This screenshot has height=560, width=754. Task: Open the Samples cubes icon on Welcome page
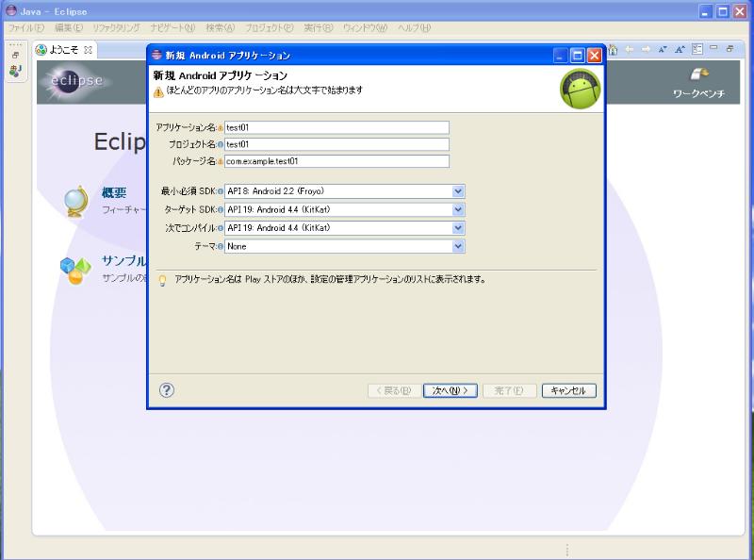click(x=75, y=271)
